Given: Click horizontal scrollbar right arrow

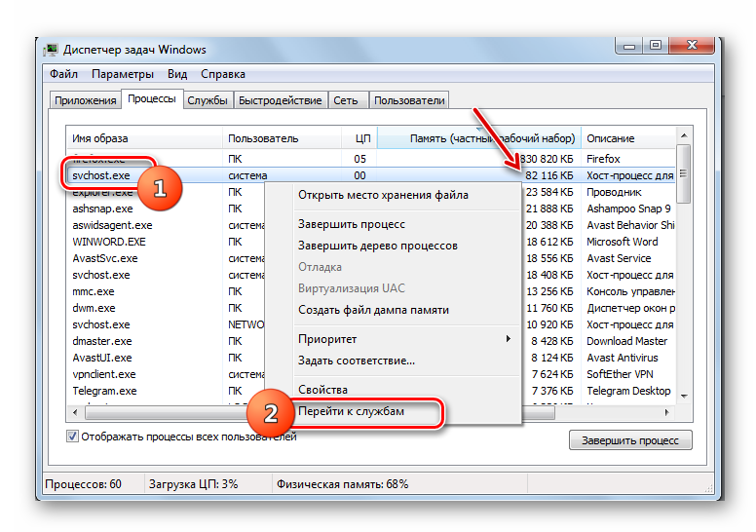Looking at the screenshot, I should 666,413.
